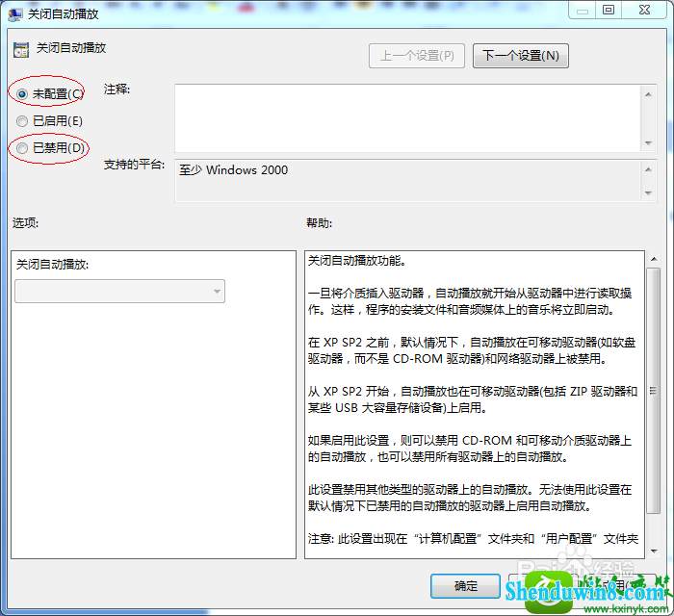
Task: Click the 注释: label
Action: [x=117, y=90]
